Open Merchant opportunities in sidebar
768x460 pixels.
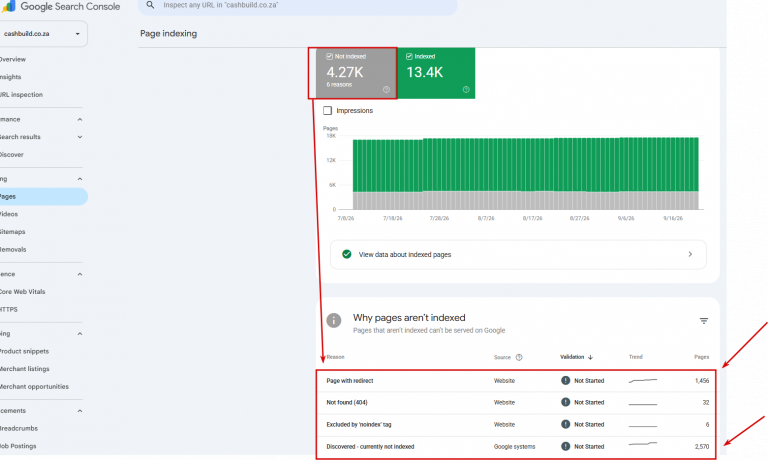(34, 387)
